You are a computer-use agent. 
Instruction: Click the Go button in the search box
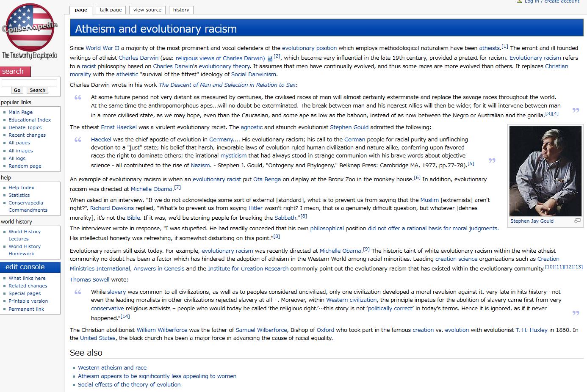click(x=17, y=90)
